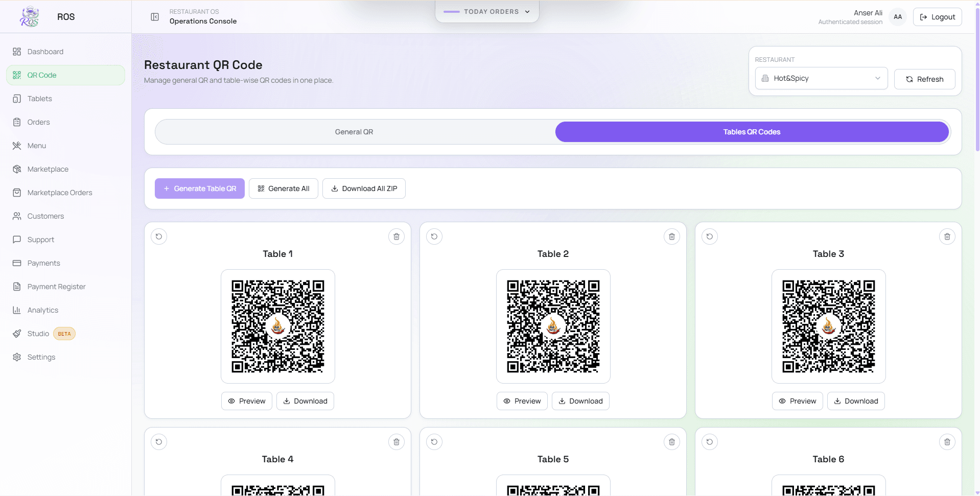Image resolution: width=980 pixels, height=496 pixels.
Task: Click the Table 1 QR code image
Action: [278, 326]
